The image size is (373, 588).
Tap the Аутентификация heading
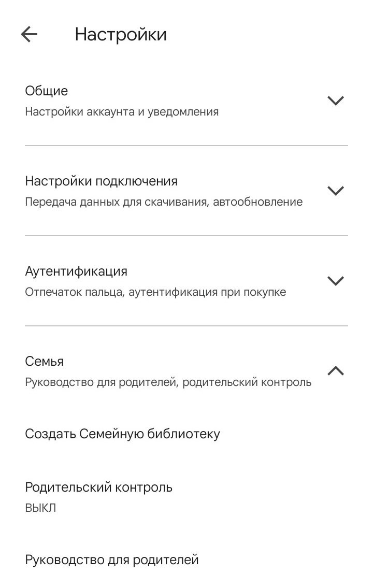pyautogui.click(x=76, y=271)
